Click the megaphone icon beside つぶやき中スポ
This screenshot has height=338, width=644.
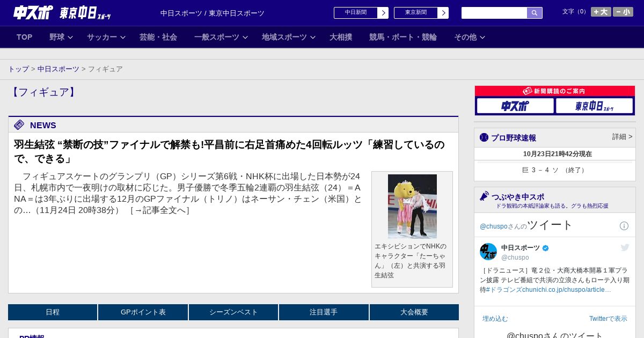pos(485,196)
